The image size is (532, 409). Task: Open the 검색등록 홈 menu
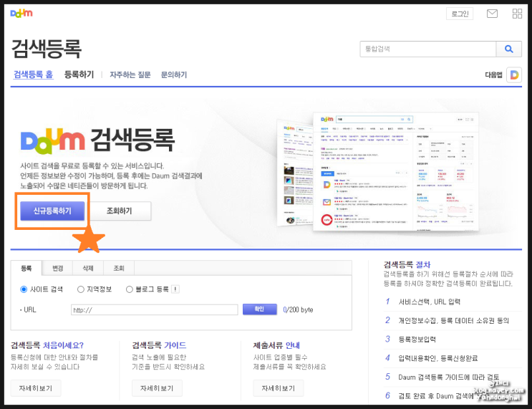(33, 74)
